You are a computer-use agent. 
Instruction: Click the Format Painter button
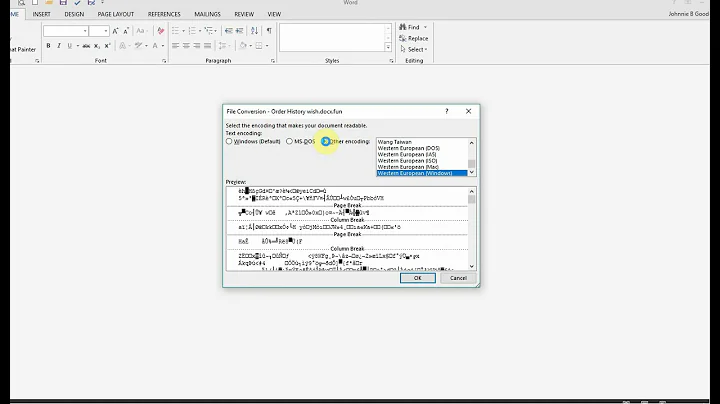click(23, 49)
